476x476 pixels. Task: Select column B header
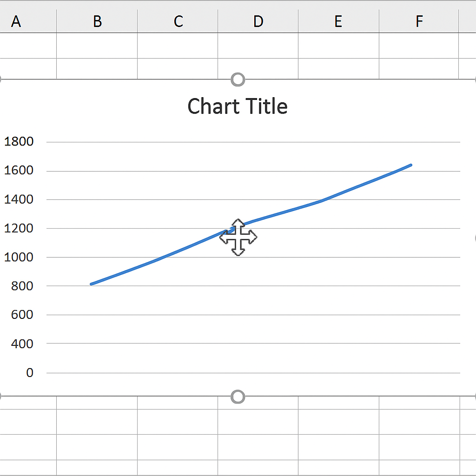[x=97, y=21]
